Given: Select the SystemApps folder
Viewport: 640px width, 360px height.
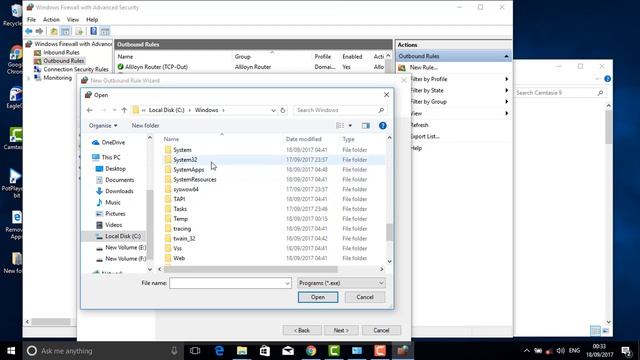Looking at the screenshot, I should 189,170.
